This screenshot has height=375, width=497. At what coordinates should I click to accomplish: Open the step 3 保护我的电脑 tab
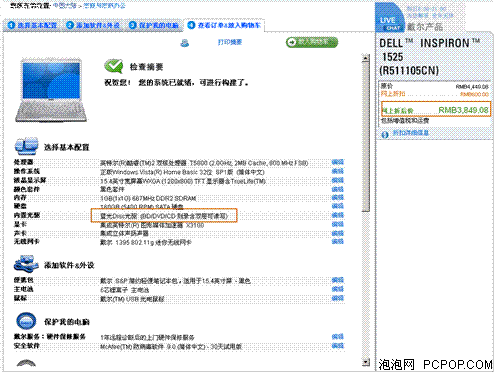pos(154,25)
